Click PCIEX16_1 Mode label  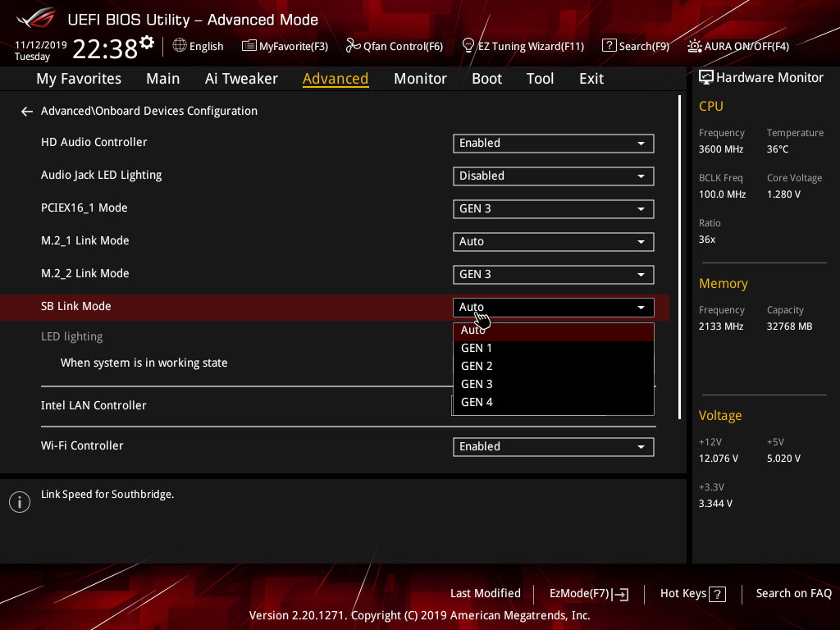pos(84,208)
